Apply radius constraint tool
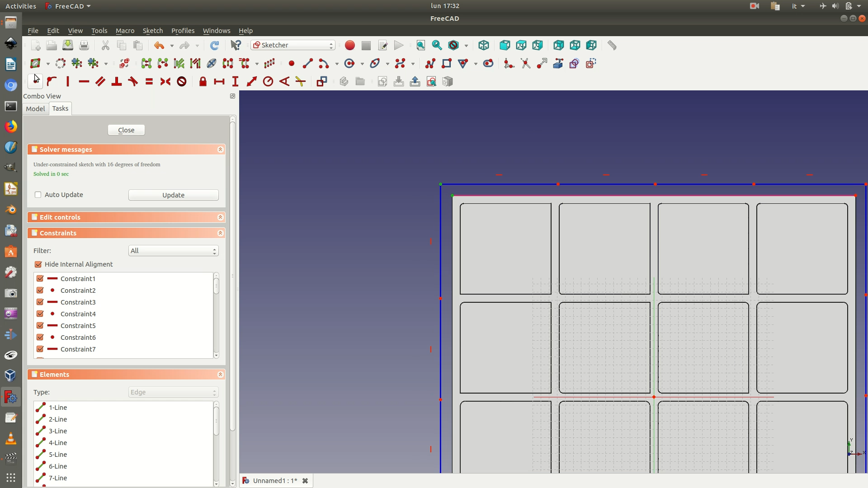The image size is (868, 488). pos(268,81)
